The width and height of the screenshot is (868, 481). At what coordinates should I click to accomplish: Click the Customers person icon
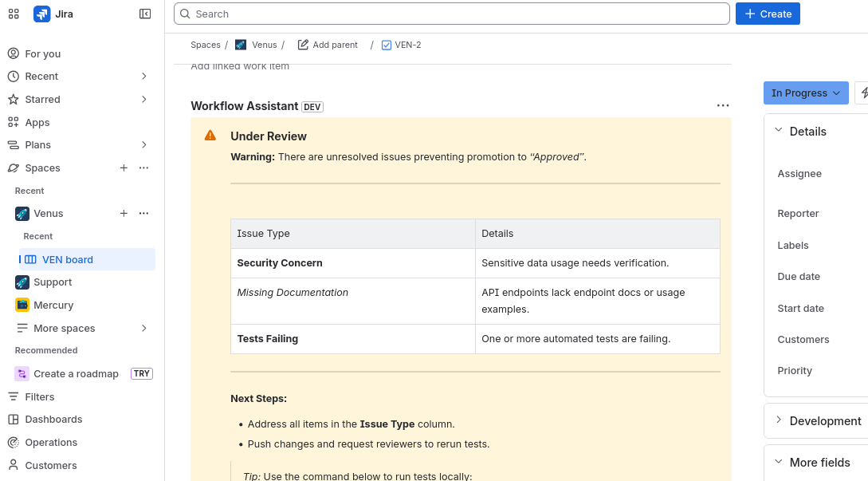tap(14, 465)
